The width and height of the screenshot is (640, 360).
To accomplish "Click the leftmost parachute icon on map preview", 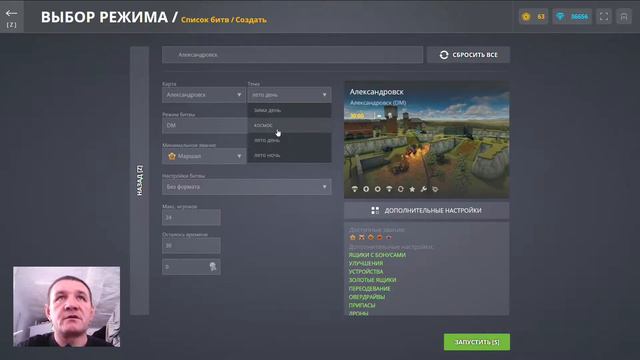I will pyautogui.click(x=354, y=189).
